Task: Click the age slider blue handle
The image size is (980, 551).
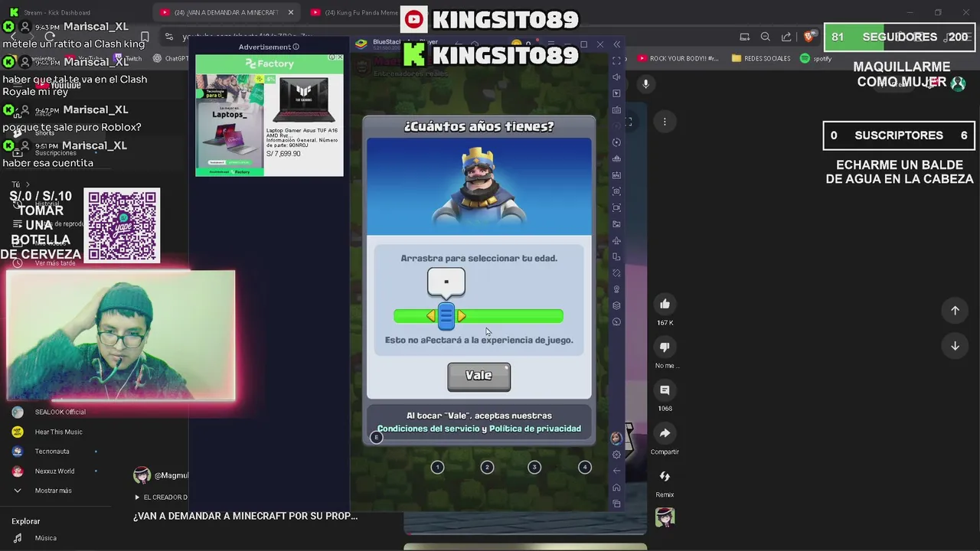Action: point(446,316)
